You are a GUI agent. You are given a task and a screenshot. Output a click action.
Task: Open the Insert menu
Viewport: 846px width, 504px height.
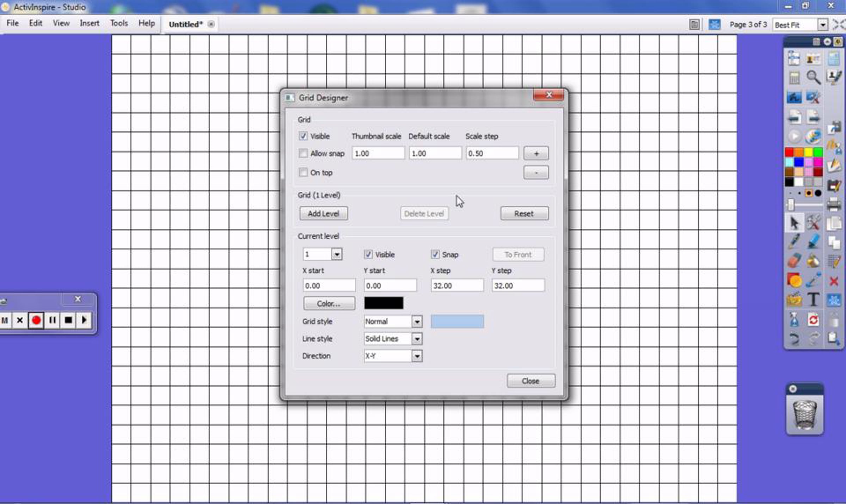pyautogui.click(x=89, y=23)
